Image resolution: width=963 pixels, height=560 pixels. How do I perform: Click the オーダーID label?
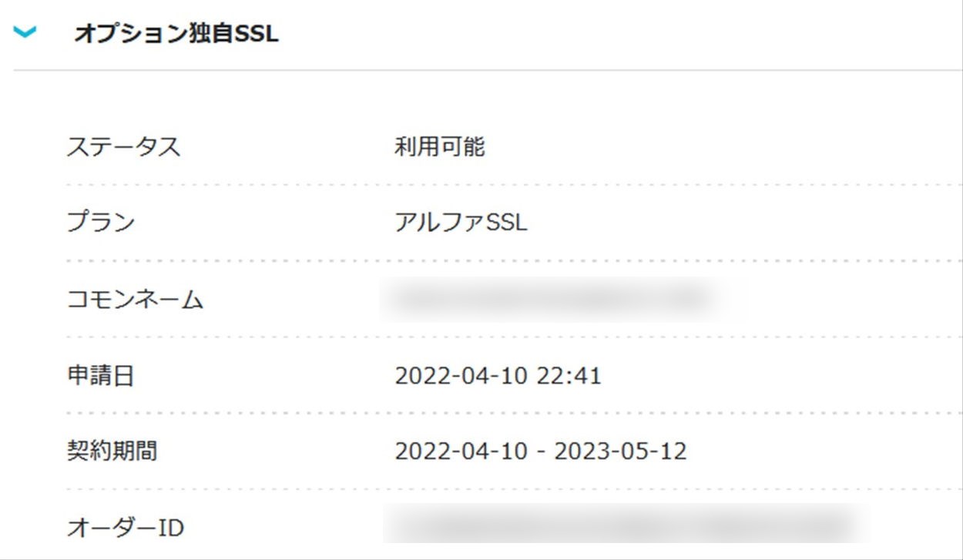[x=126, y=528]
